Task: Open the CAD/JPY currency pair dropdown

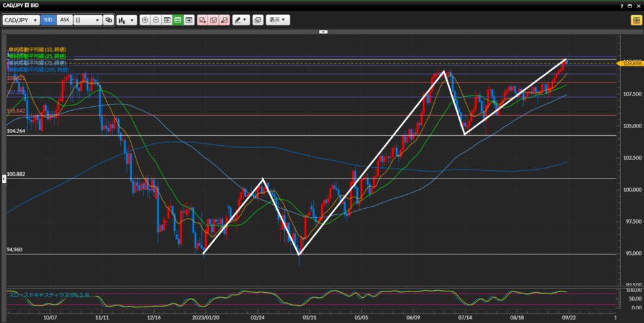Action: click(x=21, y=20)
